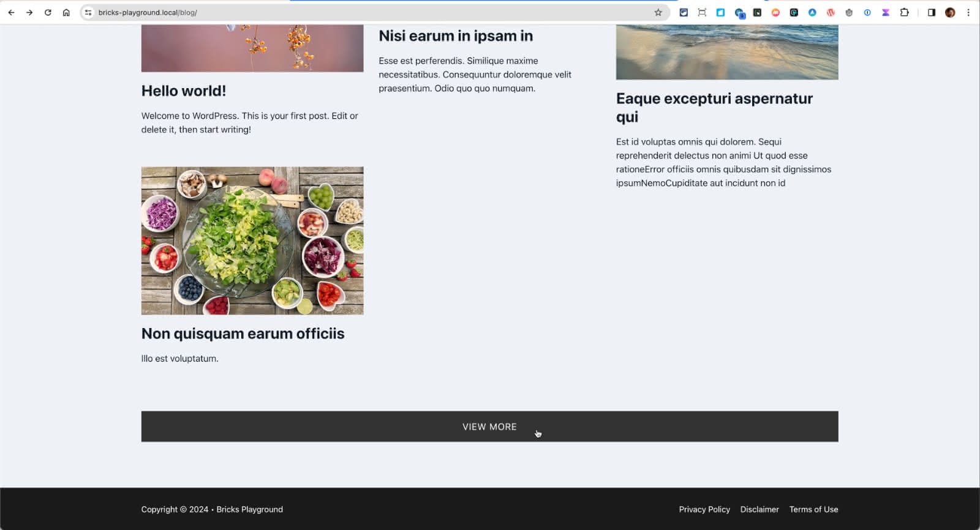Open the Privacy Policy footer link

click(704, 509)
